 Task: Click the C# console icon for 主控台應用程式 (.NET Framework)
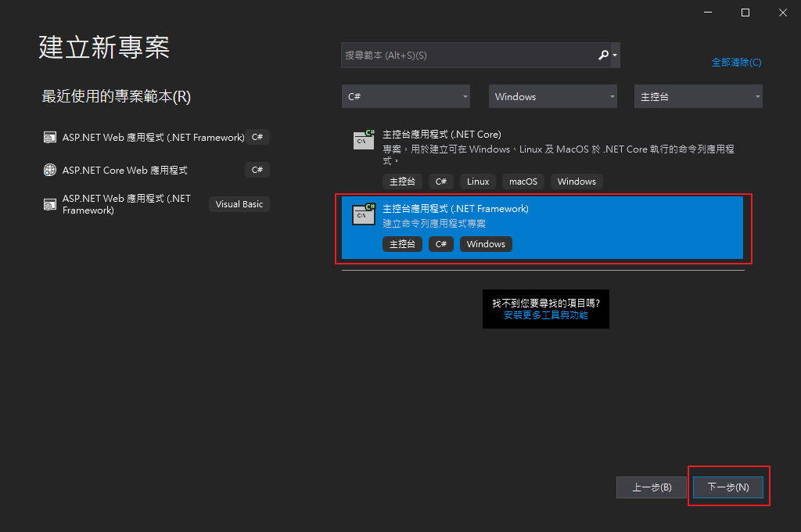click(363, 214)
